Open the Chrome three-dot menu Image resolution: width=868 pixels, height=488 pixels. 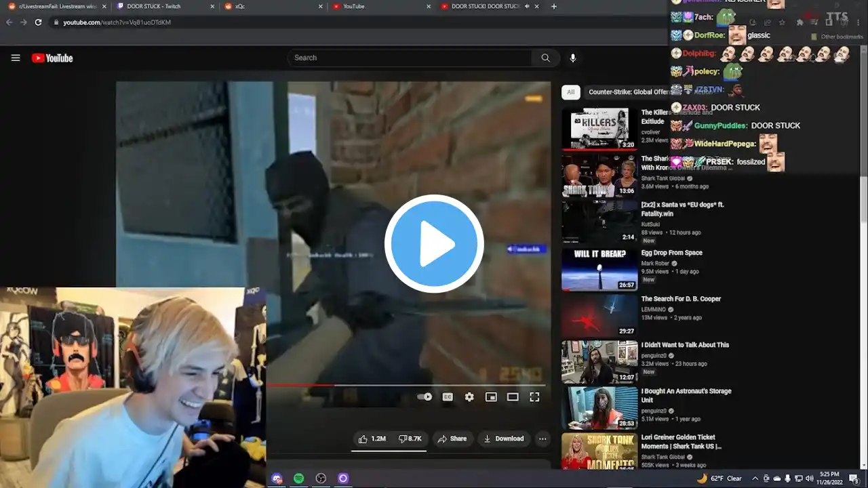click(x=858, y=22)
